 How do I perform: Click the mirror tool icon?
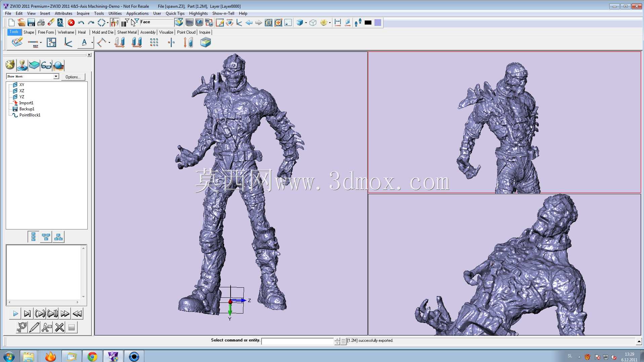coord(171,42)
